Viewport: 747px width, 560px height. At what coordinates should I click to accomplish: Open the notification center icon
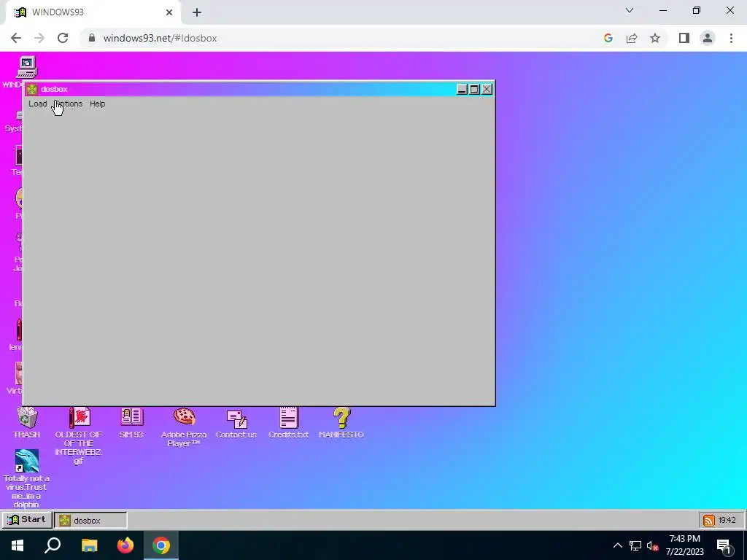coord(724,546)
